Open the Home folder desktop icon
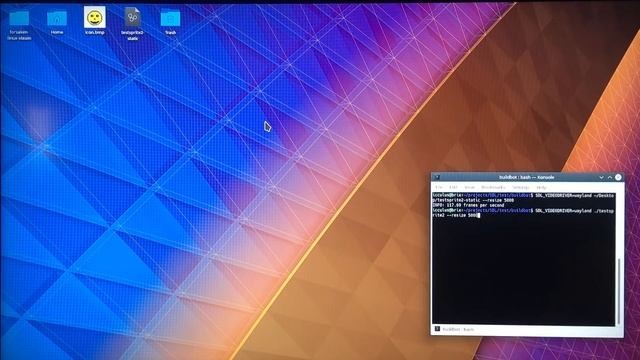640x360 pixels. pos(57,22)
